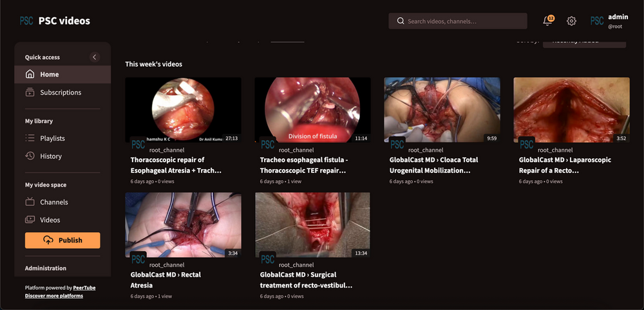The width and height of the screenshot is (644, 310).
Task: Click the Administration section label
Action: pyautogui.click(x=46, y=268)
